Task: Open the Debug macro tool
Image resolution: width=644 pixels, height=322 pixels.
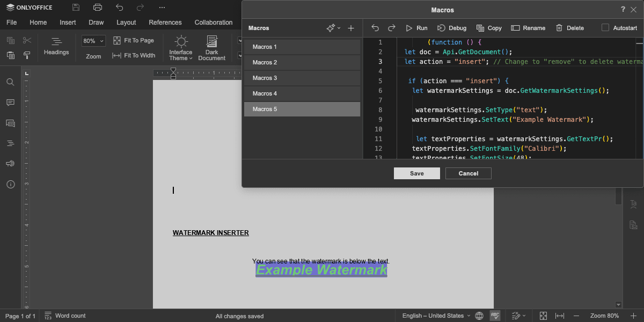Action: (451, 28)
